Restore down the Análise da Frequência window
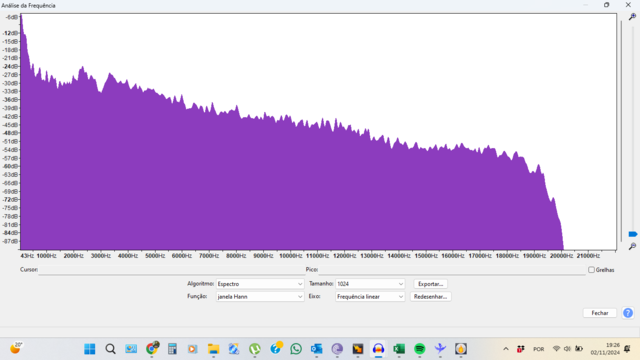The width and height of the screenshot is (640, 360). pos(607,5)
